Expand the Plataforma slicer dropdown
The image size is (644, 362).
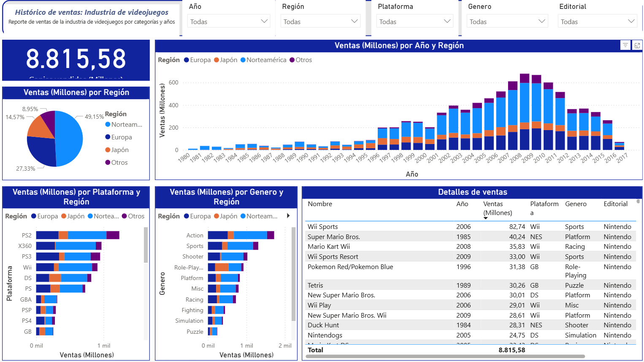447,21
